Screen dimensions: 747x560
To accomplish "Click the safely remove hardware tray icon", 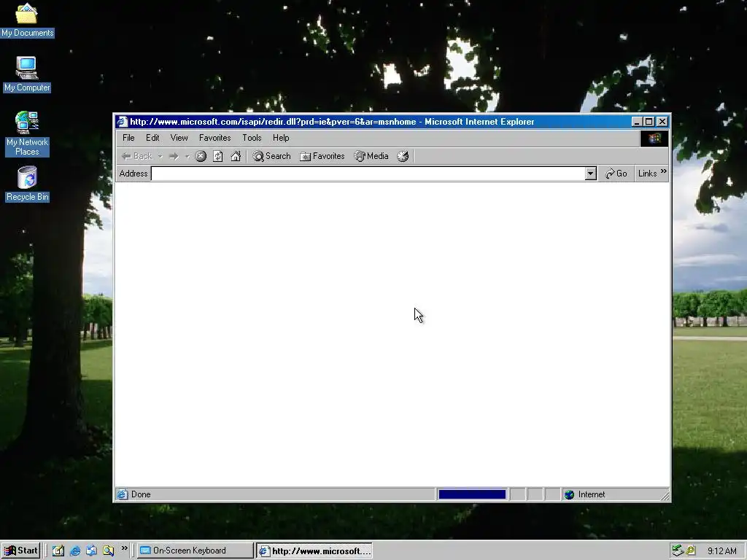I will tap(678, 551).
